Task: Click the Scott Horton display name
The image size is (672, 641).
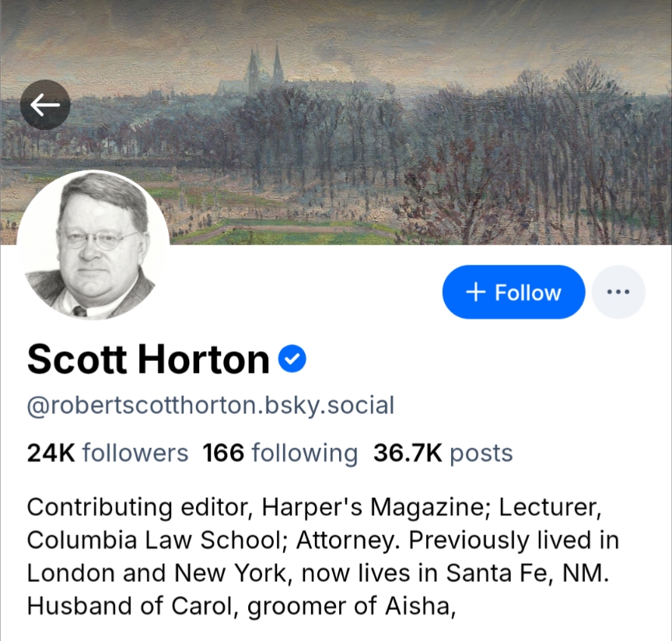Action: (x=149, y=359)
